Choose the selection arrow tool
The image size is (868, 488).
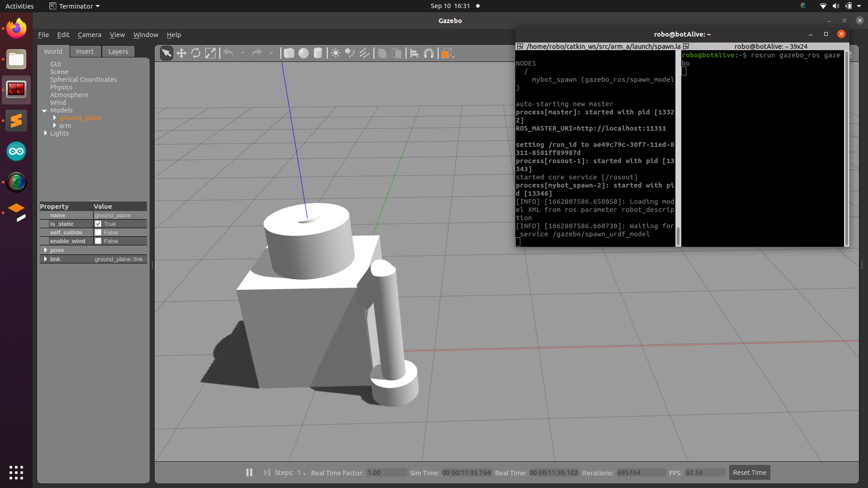(x=166, y=53)
